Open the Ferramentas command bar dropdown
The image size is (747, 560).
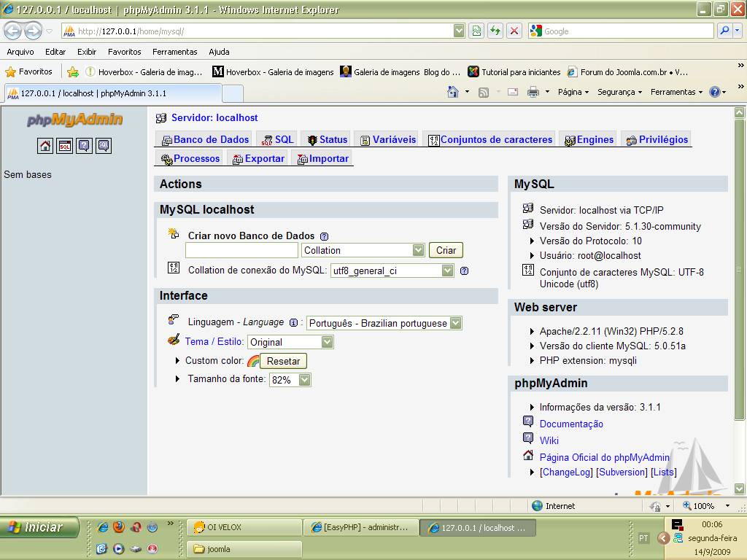(676, 92)
